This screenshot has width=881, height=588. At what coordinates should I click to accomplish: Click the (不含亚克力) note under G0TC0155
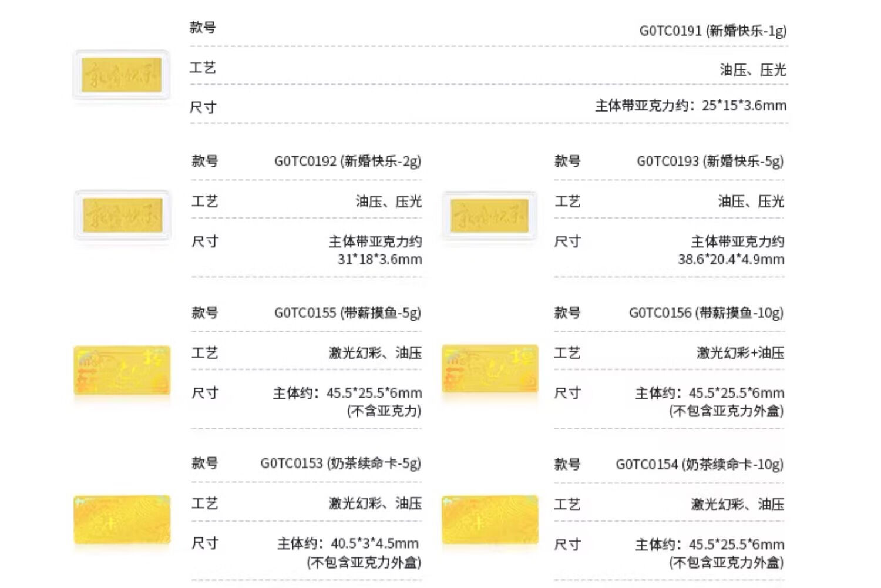pyautogui.click(x=384, y=411)
